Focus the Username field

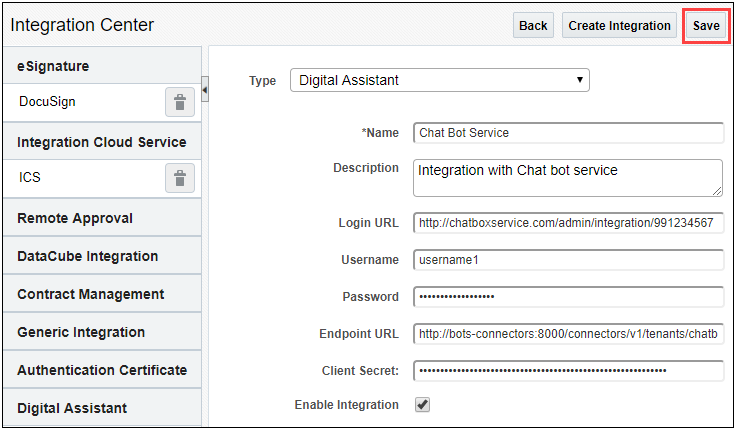pos(568,260)
